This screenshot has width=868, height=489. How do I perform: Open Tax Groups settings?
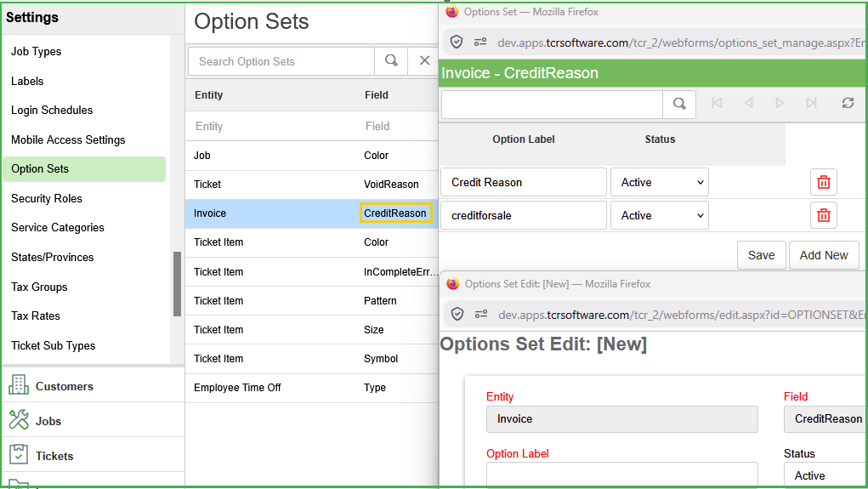coord(39,287)
